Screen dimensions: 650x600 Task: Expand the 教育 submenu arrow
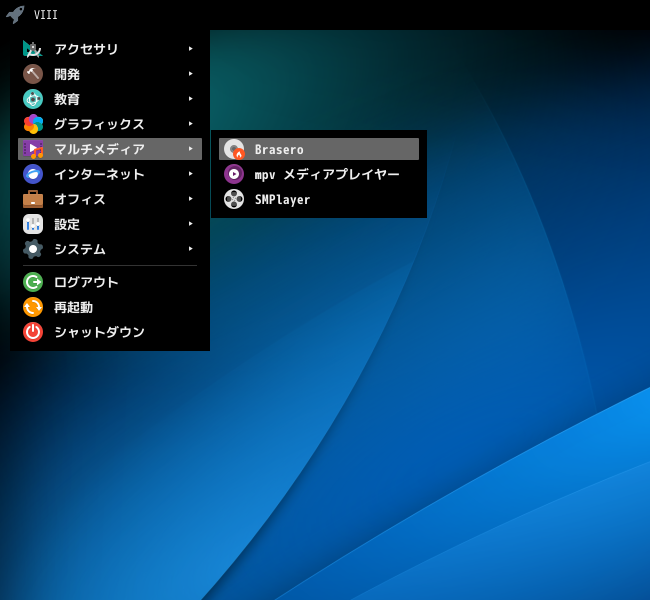tap(190, 99)
